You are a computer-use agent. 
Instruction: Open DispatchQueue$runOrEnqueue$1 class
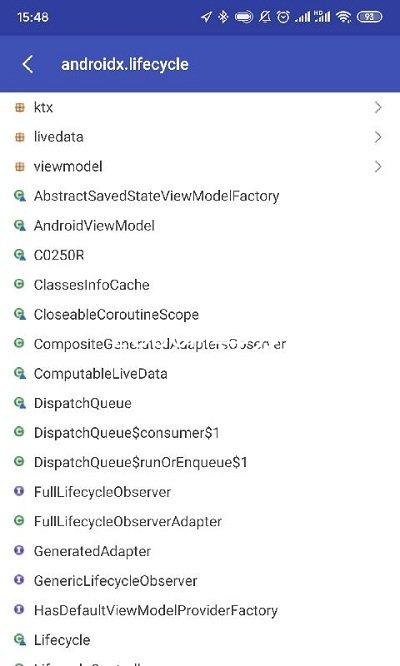click(200, 463)
